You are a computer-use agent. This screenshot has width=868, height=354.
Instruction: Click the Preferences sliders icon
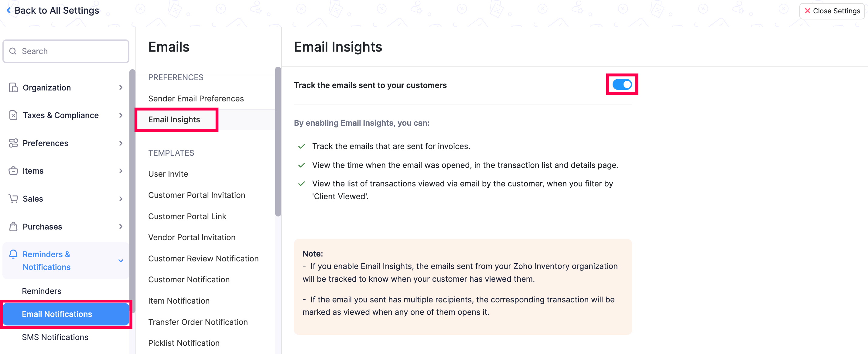[13, 143]
